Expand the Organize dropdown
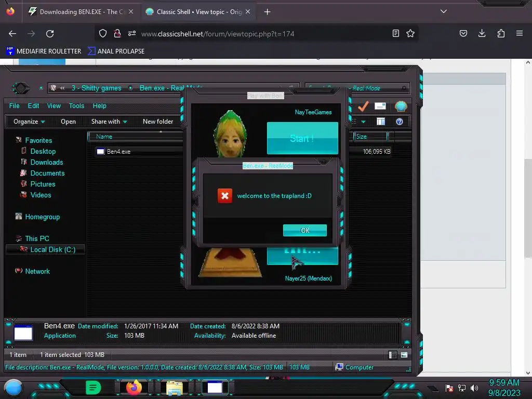Viewport: 532px width, 399px height. click(x=29, y=122)
